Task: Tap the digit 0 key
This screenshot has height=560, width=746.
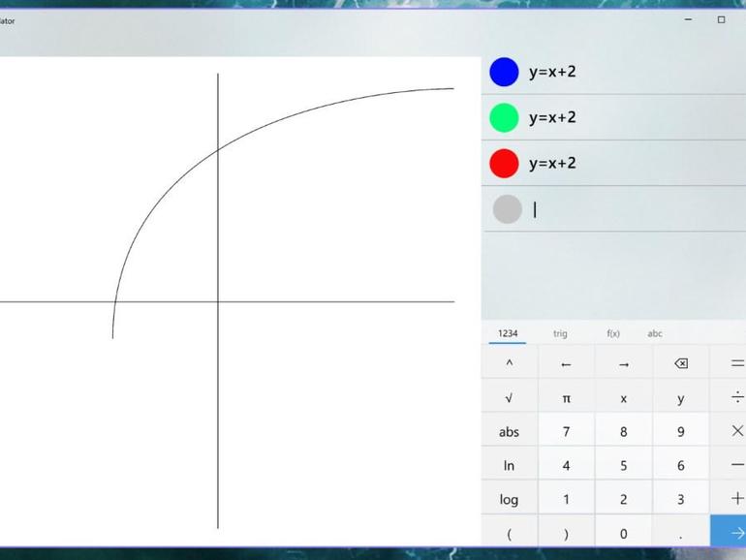Action: (x=624, y=533)
